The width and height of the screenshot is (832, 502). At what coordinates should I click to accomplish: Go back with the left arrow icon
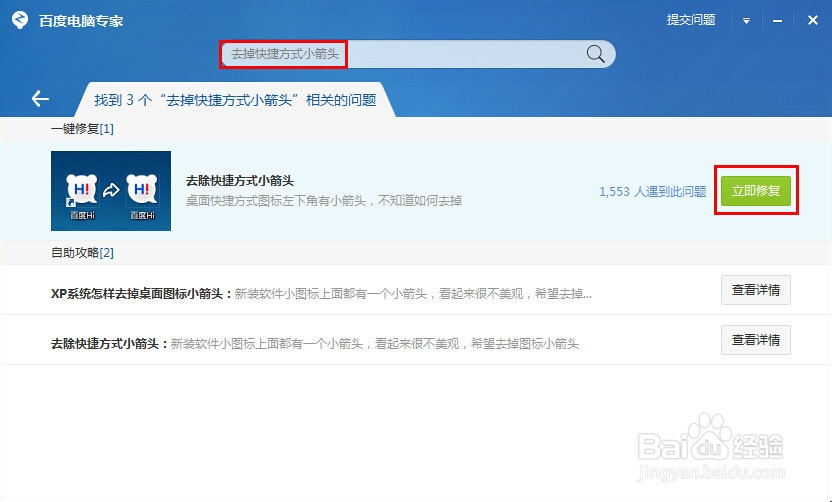40,98
